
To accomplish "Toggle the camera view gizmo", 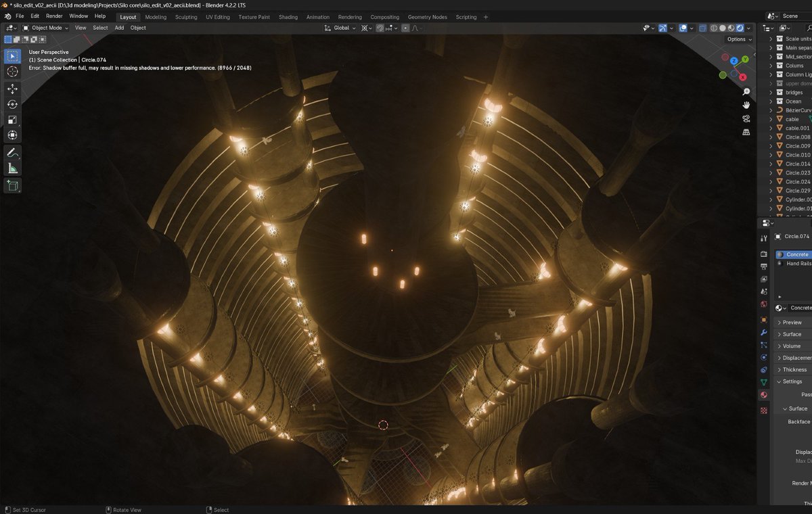I will point(746,118).
